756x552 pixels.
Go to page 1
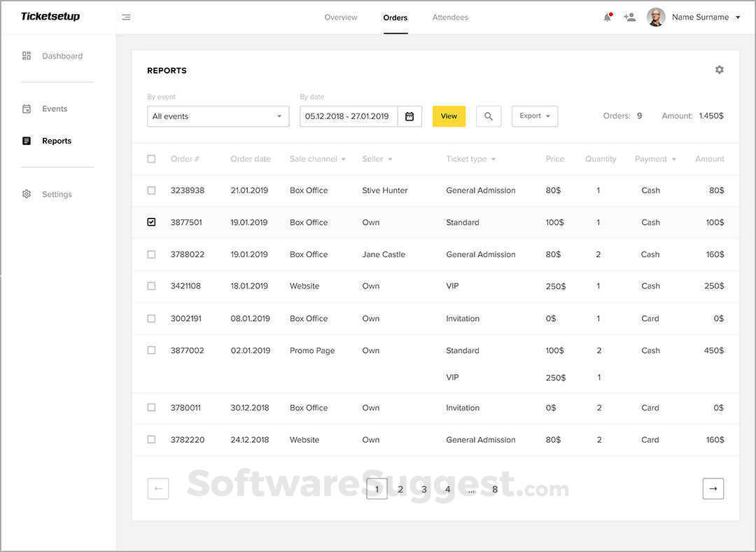click(377, 489)
